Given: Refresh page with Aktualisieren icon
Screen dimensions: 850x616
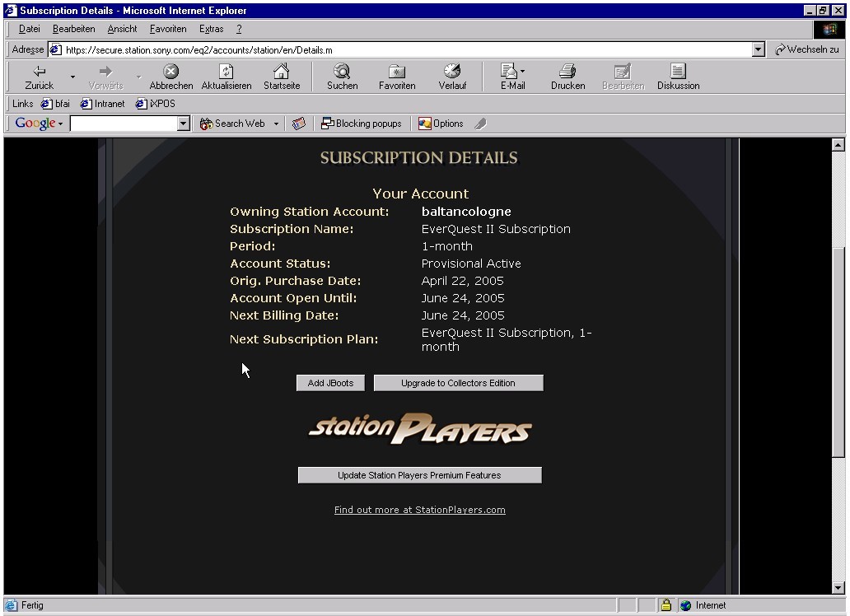Looking at the screenshot, I should [x=226, y=72].
